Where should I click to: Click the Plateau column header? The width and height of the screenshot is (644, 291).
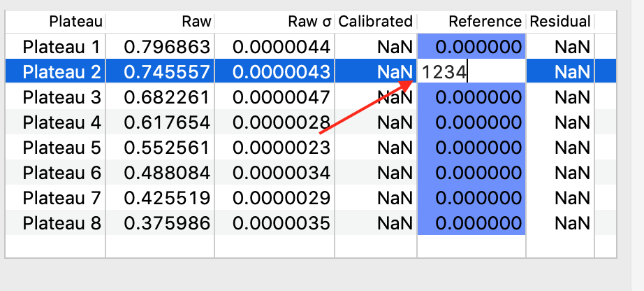[x=56, y=22]
